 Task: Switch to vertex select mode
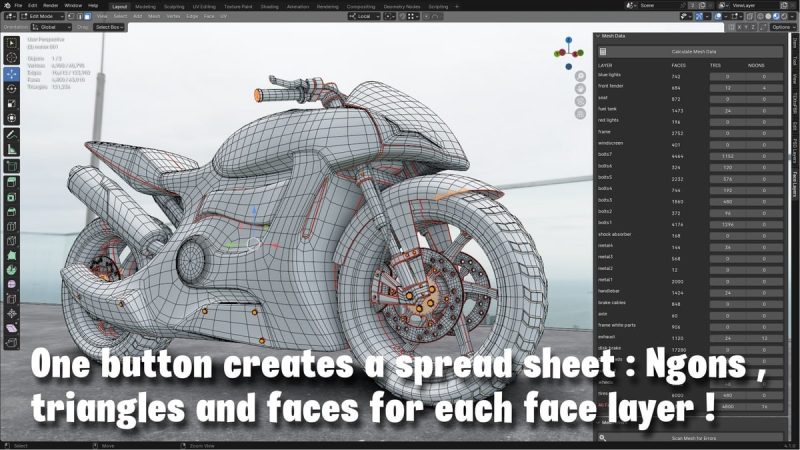69,17
